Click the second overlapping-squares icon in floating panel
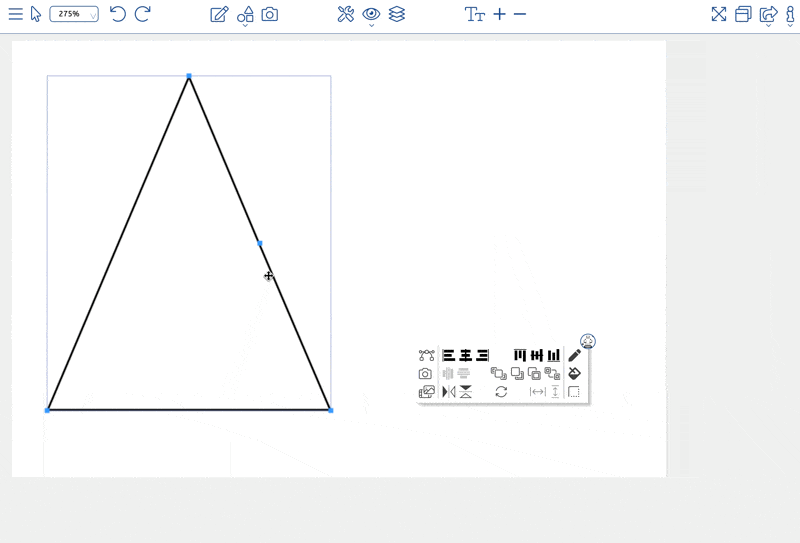 coord(517,374)
